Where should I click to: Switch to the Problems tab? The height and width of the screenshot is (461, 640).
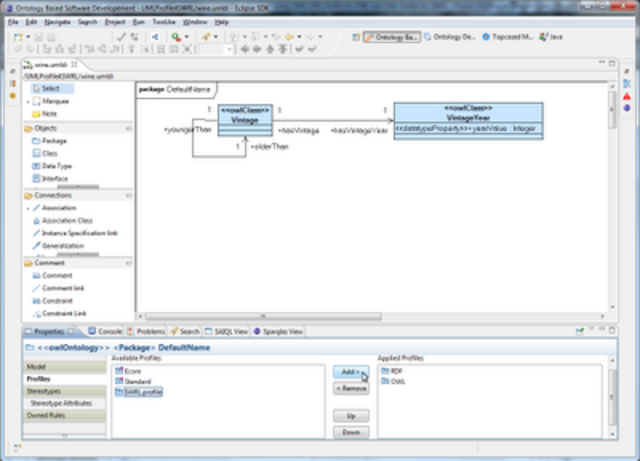[146, 332]
